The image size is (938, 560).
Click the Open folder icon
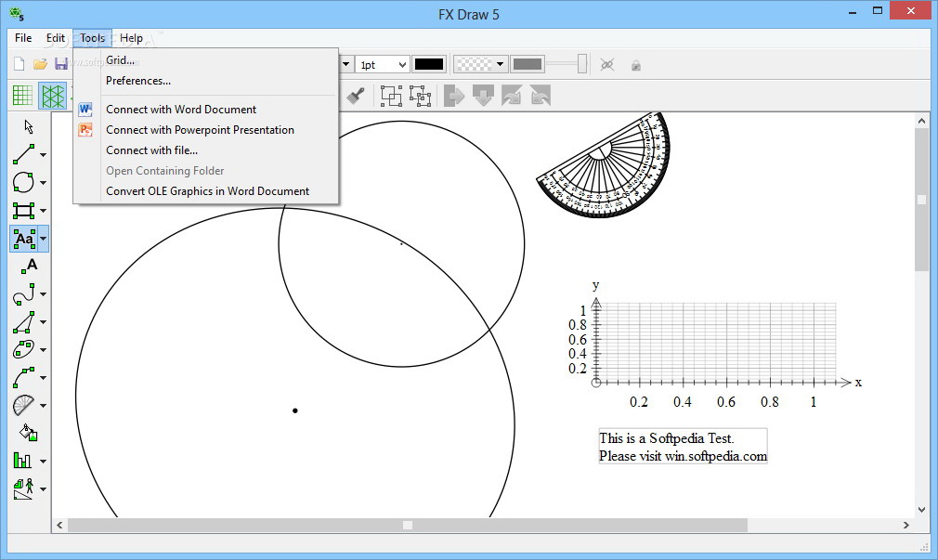[x=40, y=64]
